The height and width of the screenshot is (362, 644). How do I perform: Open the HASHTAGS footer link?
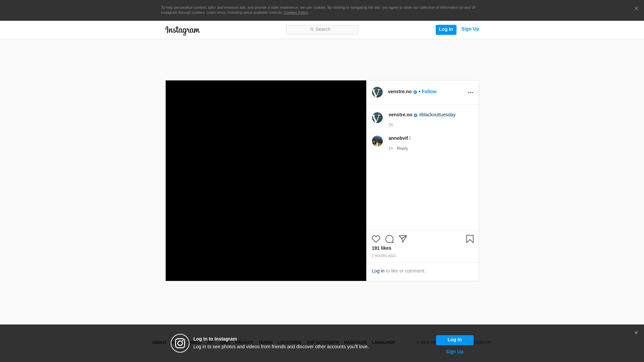[355, 343]
